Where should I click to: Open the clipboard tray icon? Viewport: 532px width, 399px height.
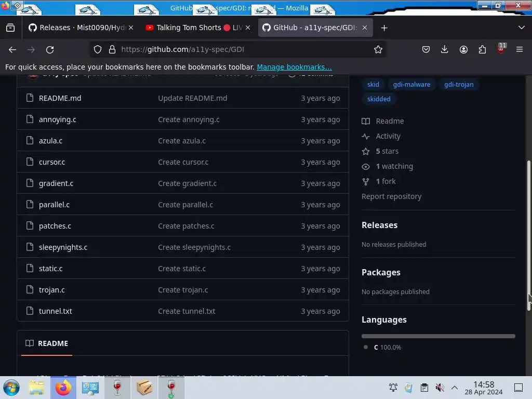pyautogui.click(x=424, y=388)
